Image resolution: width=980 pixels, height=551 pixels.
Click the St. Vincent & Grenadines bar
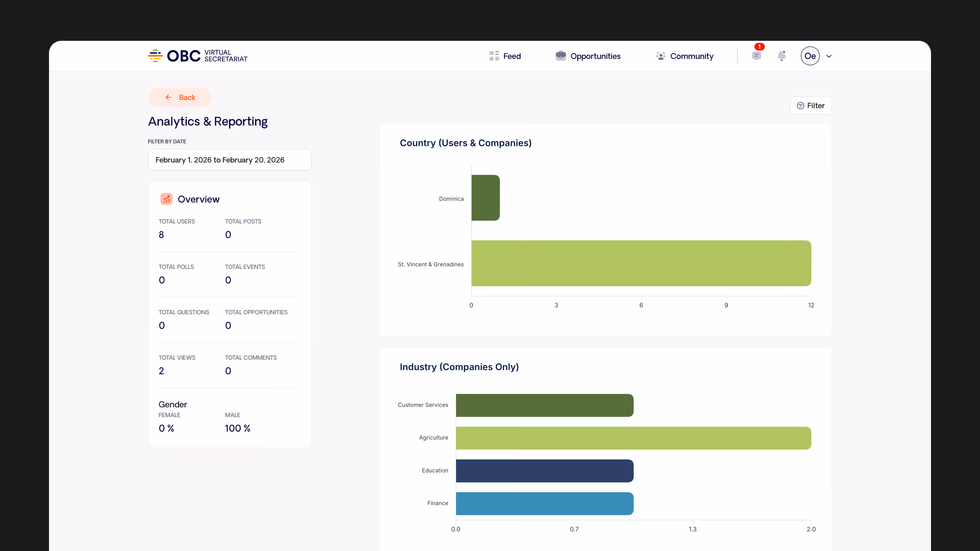[641, 263]
